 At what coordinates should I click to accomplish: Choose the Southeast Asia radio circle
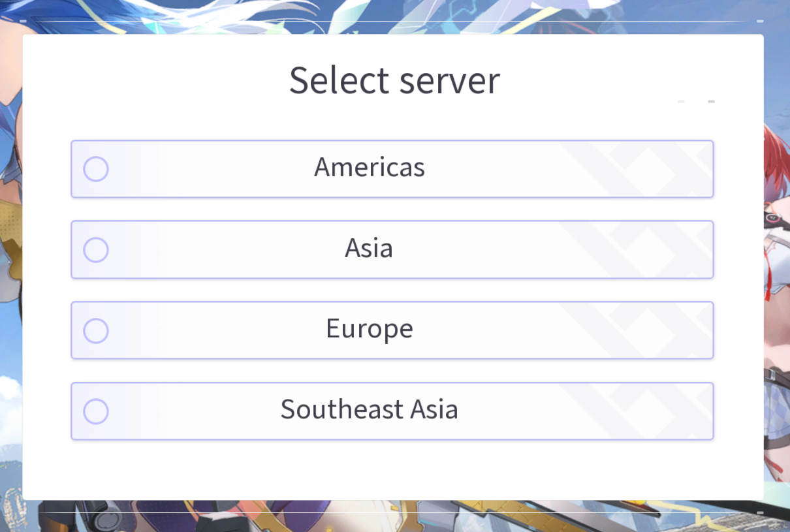pos(96,411)
